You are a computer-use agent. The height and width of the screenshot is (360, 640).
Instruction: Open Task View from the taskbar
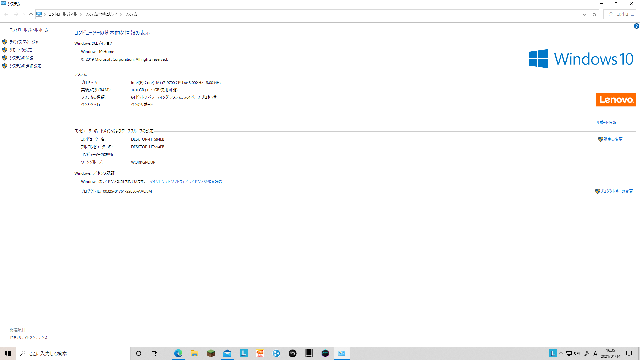tap(155, 353)
